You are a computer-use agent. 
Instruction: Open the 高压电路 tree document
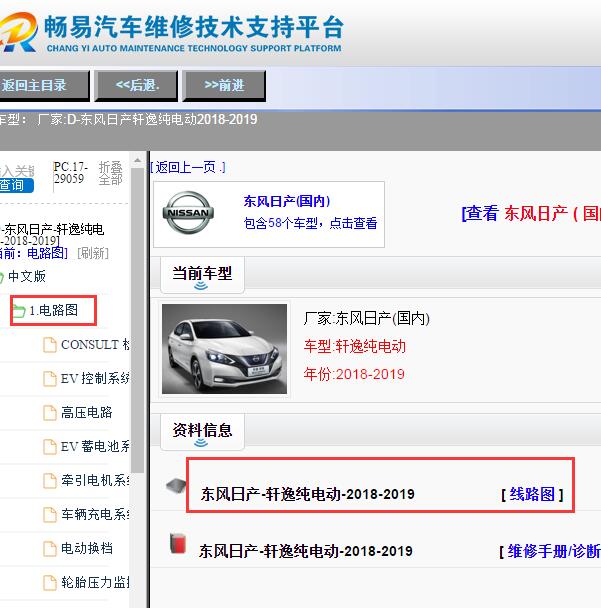click(86, 413)
